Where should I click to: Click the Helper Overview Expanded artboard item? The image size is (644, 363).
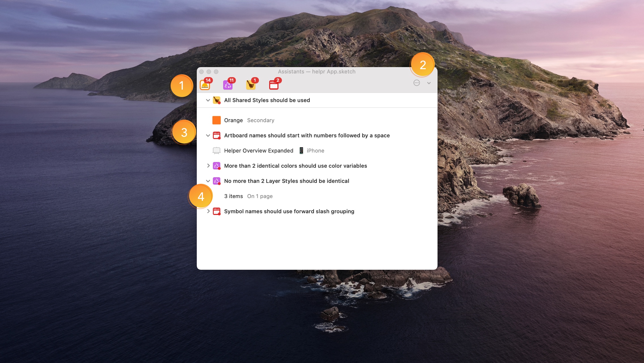click(258, 150)
